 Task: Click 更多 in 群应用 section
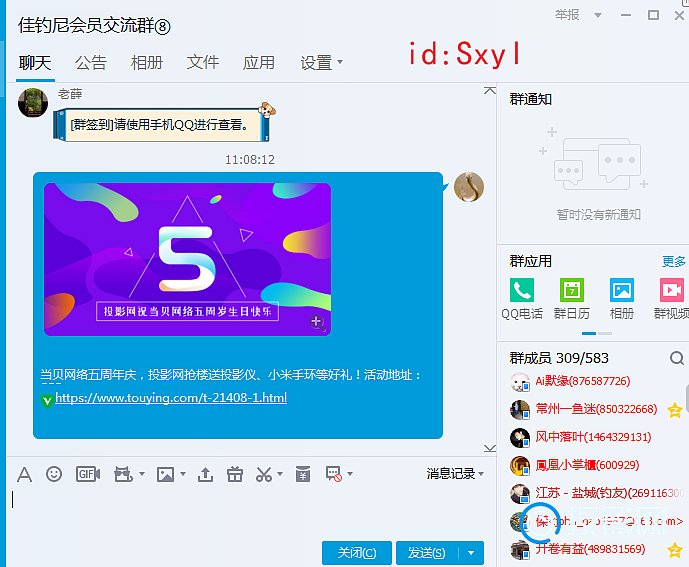pyautogui.click(x=674, y=262)
